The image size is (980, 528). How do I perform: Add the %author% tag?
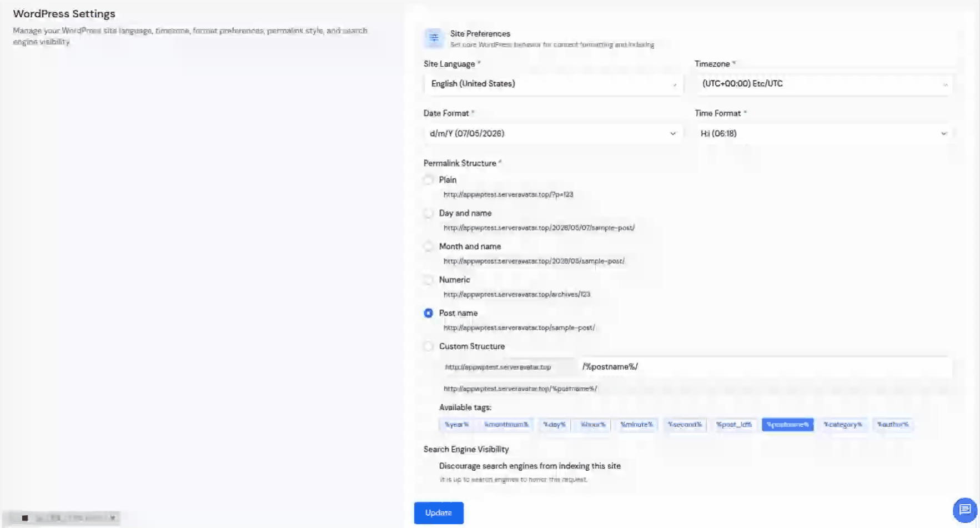[893, 425]
